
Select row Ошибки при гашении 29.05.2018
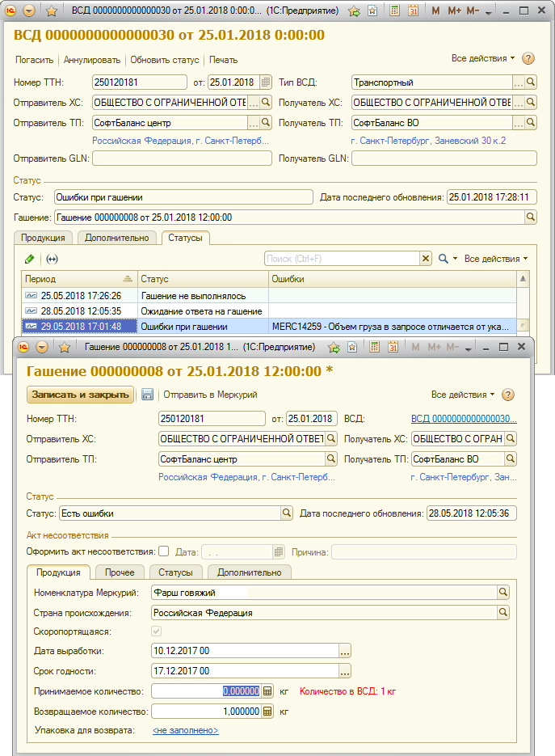coord(269,327)
